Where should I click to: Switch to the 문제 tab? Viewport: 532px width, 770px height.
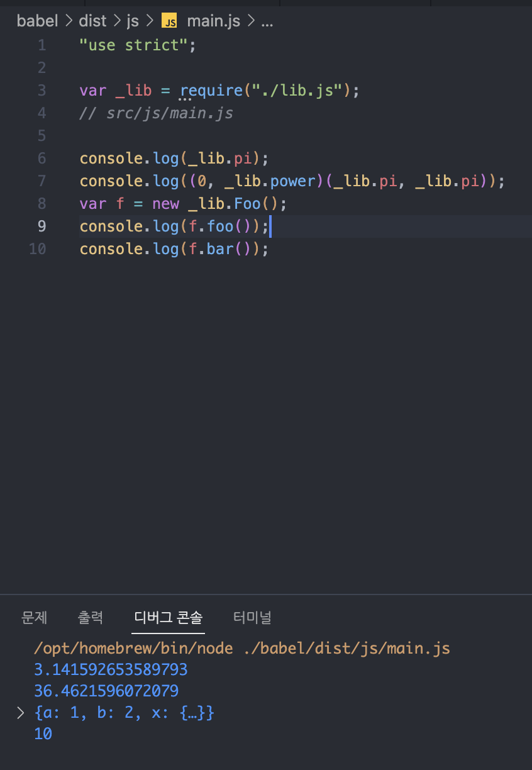point(35,618)
